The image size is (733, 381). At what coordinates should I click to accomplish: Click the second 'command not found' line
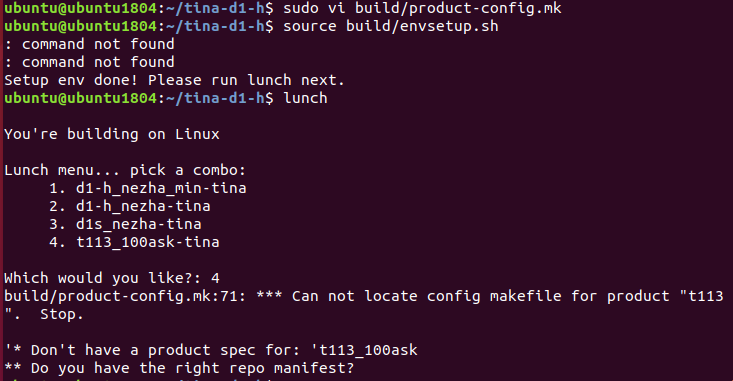(90, 62)
